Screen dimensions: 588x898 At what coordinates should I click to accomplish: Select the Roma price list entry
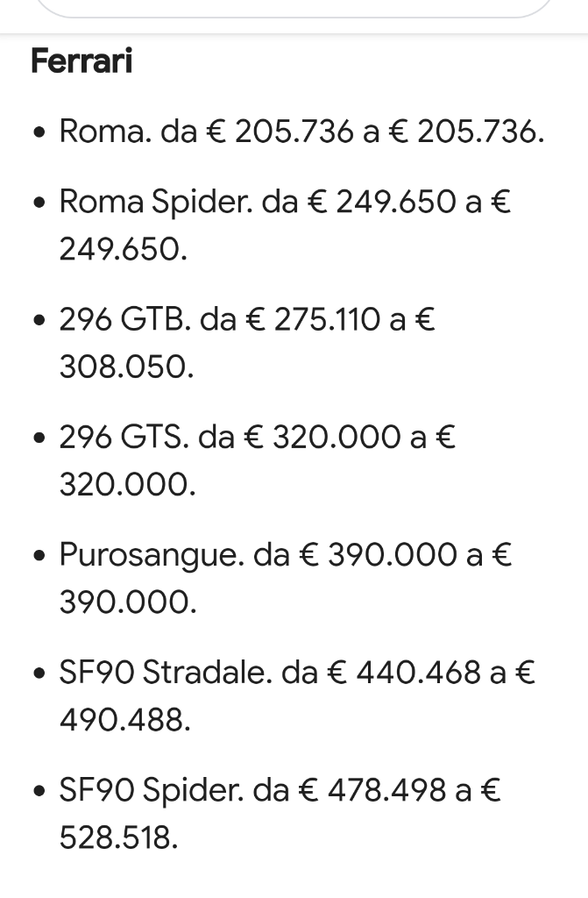301,132
